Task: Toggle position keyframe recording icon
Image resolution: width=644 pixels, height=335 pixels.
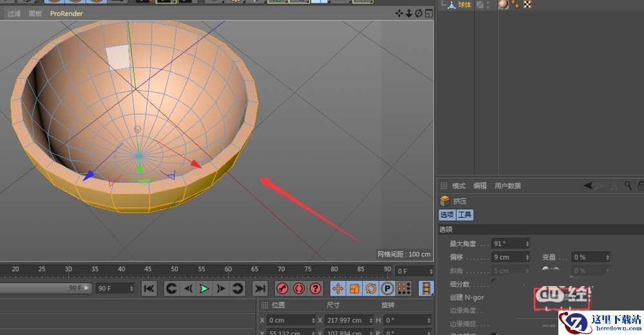Action: (337, 289)
